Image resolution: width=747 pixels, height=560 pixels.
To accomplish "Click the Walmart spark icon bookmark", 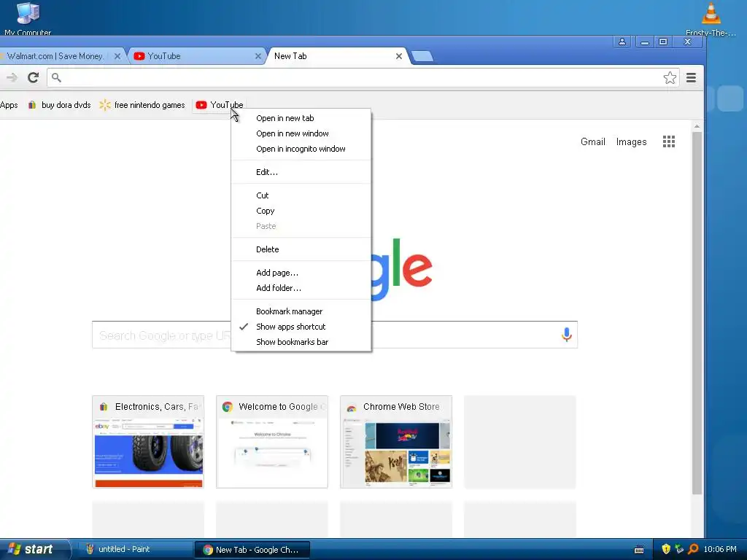I will point(105,105).
